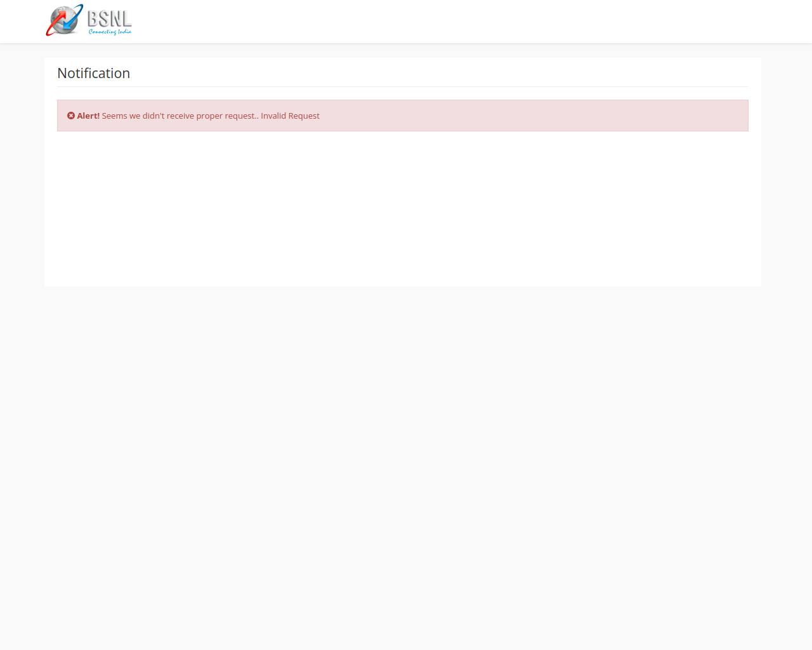Click the "Invalid Request" message text
812x650 pixels.
(x=290, y=116)
